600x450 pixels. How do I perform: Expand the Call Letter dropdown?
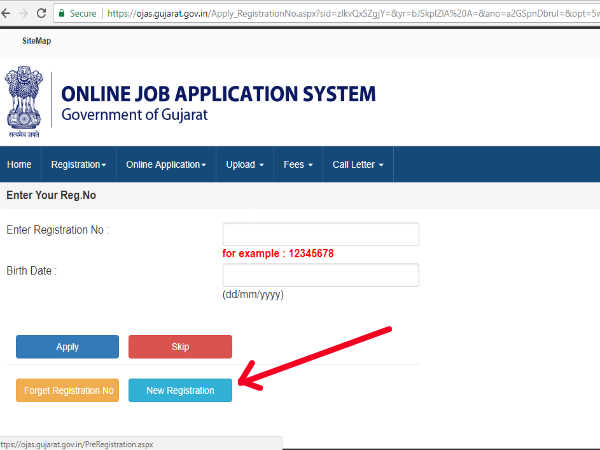(358, 164)
